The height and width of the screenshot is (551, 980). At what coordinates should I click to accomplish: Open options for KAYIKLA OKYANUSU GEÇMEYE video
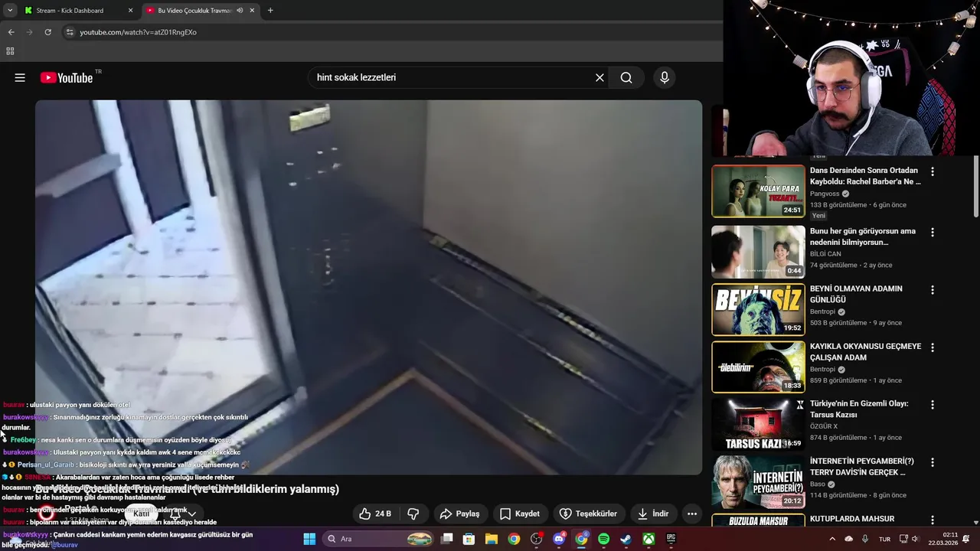[x=932, y=347]
